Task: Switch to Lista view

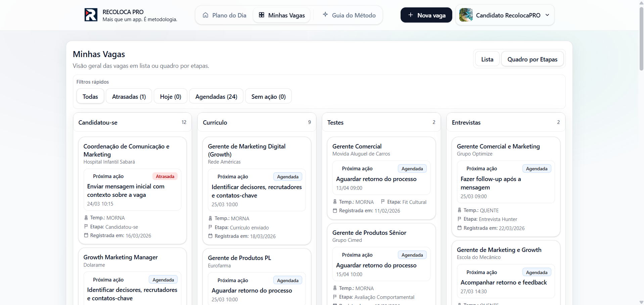Action: pyautogui.click(x=487, y=59)
